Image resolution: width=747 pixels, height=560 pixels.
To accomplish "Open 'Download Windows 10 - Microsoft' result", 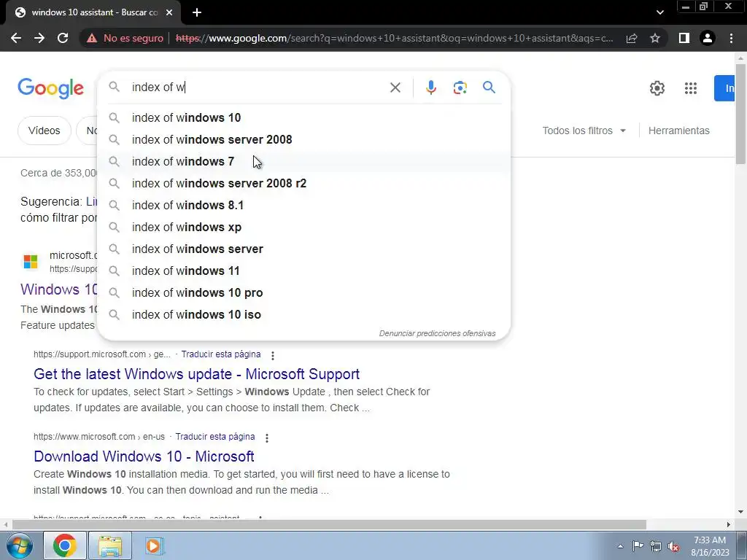I will 144,456.
